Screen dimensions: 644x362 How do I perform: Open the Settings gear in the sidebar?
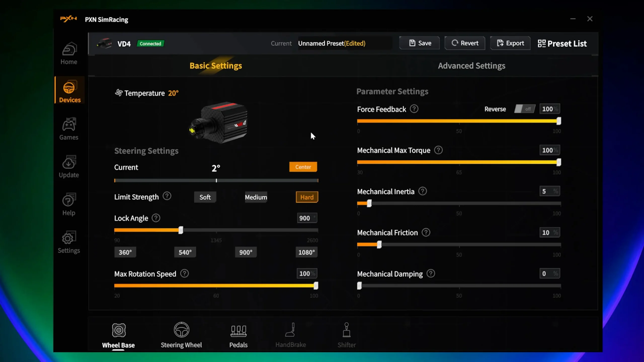pos(69,242)
